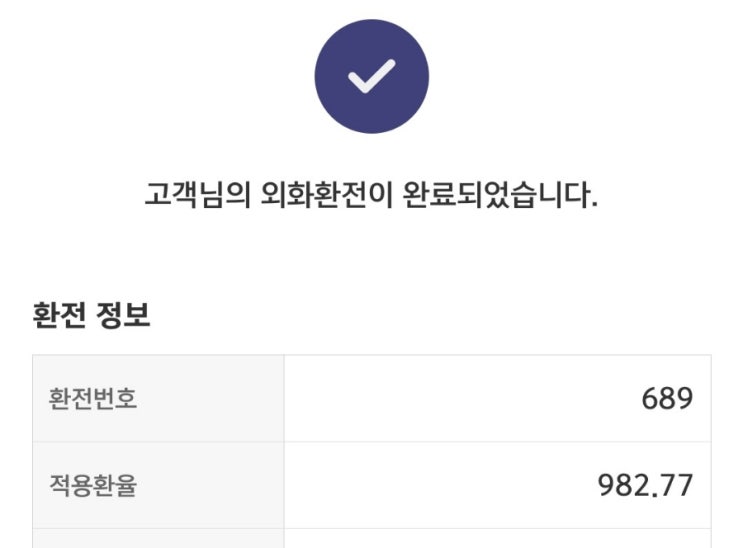Click the digit 6 in 689
This screenshot has width=743, height=548.
[650, 399]
